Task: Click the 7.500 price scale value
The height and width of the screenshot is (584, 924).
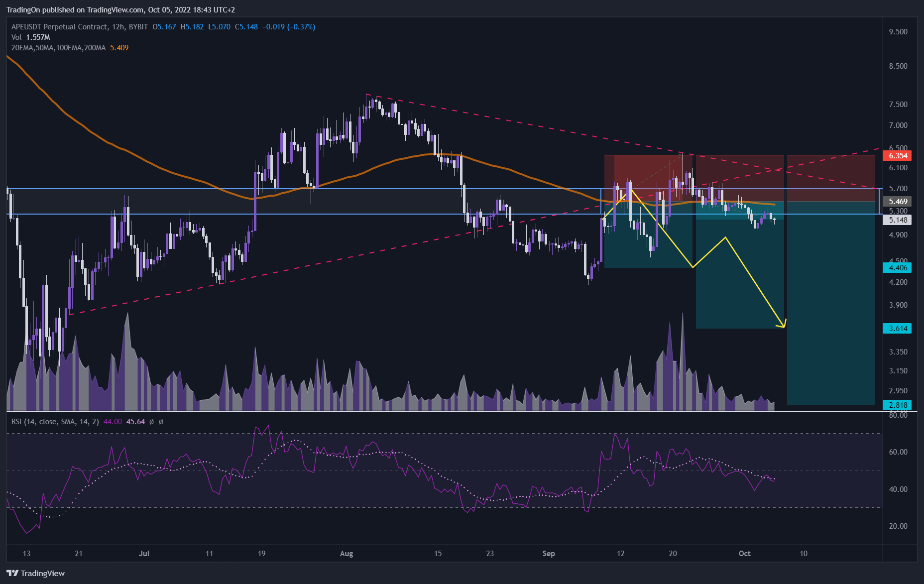Action: [x=898, y=105]
